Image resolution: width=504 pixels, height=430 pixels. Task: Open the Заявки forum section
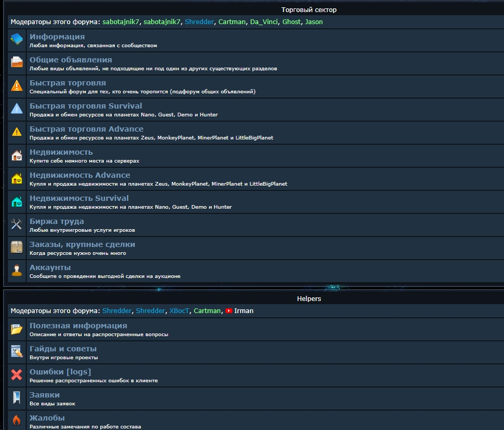pyautogui.click(x=45, y=395)
